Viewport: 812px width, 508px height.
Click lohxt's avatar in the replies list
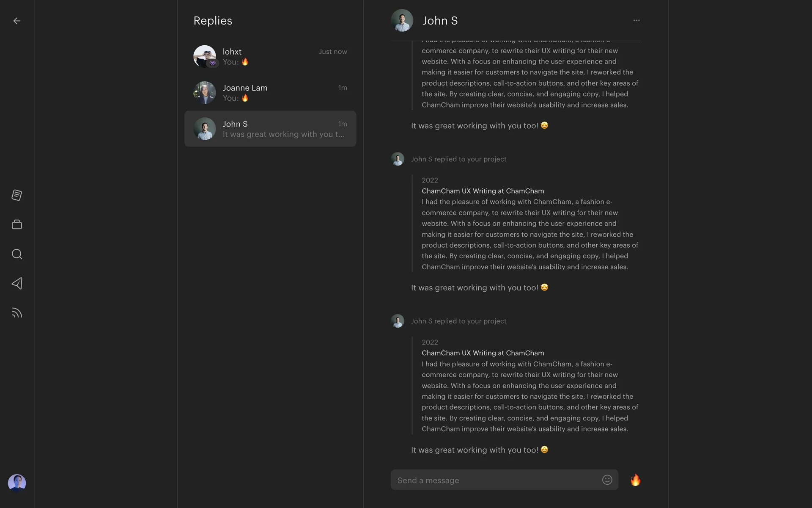tap(205, 56)
